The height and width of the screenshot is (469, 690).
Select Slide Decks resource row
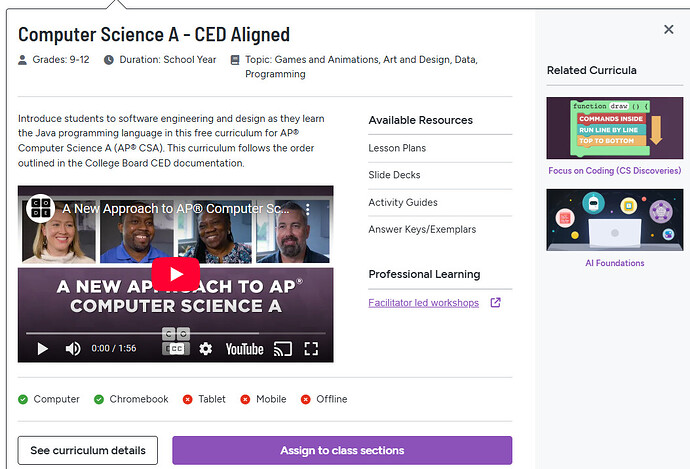440,175
